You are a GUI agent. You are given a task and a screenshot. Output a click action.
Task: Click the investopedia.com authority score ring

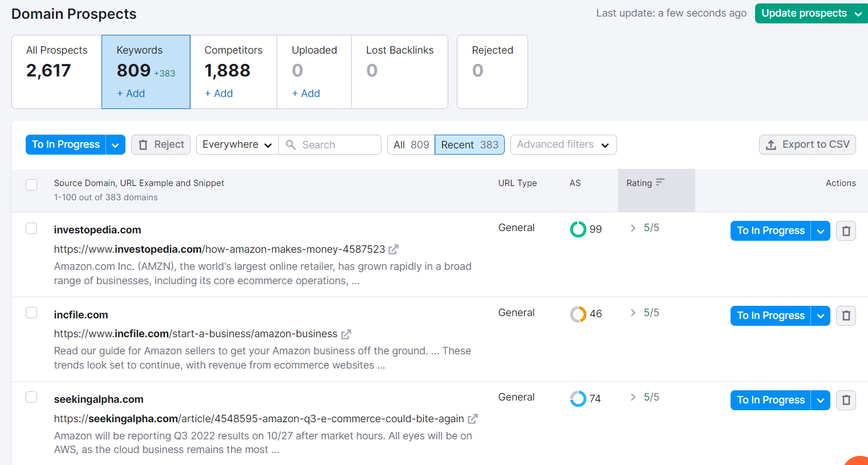point(578,229)
